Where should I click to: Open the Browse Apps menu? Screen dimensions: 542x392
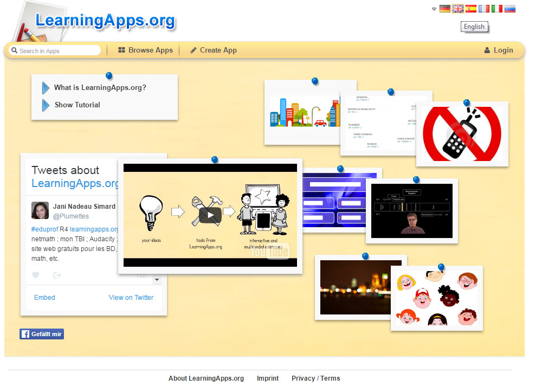(145, 50)
